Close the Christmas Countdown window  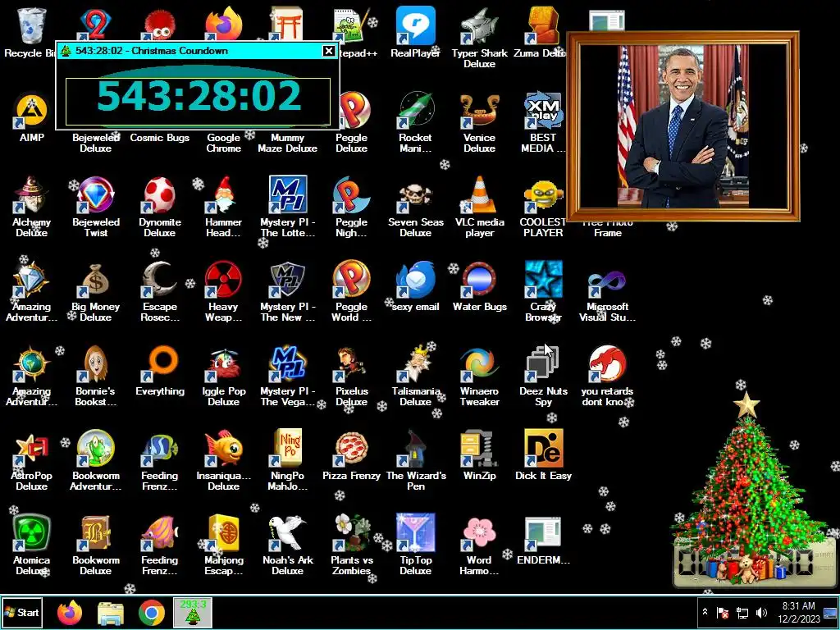[328, 51]
